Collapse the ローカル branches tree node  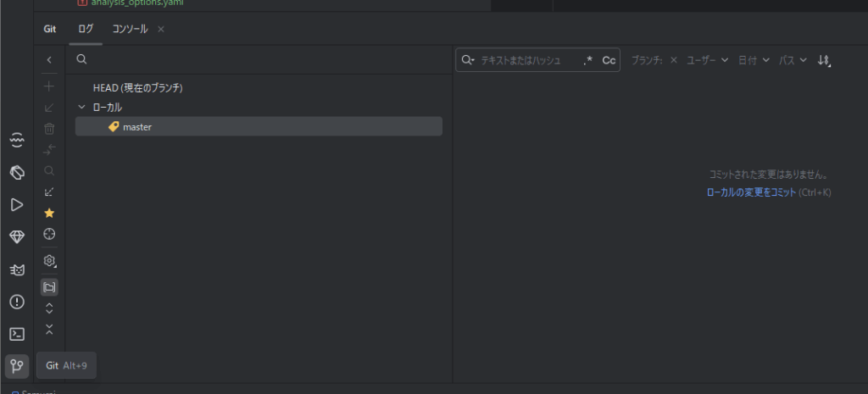(x=81, y=108)
